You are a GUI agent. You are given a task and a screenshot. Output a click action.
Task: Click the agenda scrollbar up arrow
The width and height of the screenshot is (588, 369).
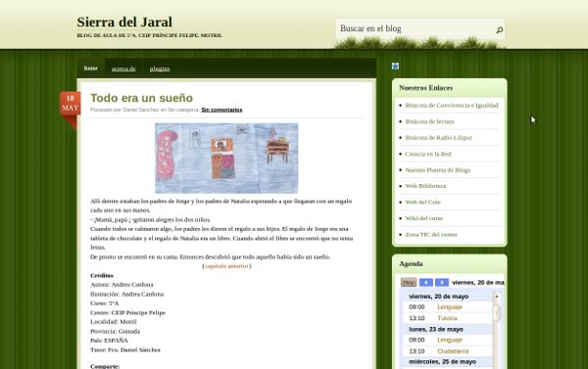[x=497, y=297]
